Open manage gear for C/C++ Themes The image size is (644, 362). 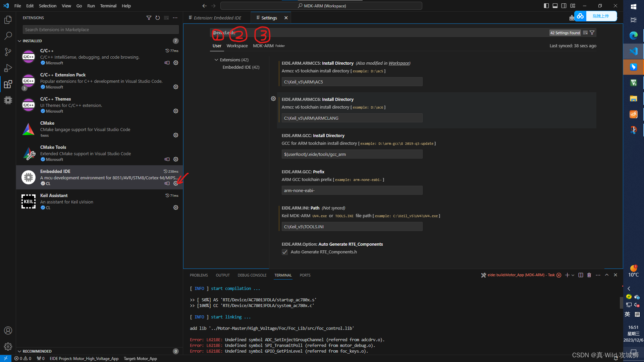pos(176,111)
